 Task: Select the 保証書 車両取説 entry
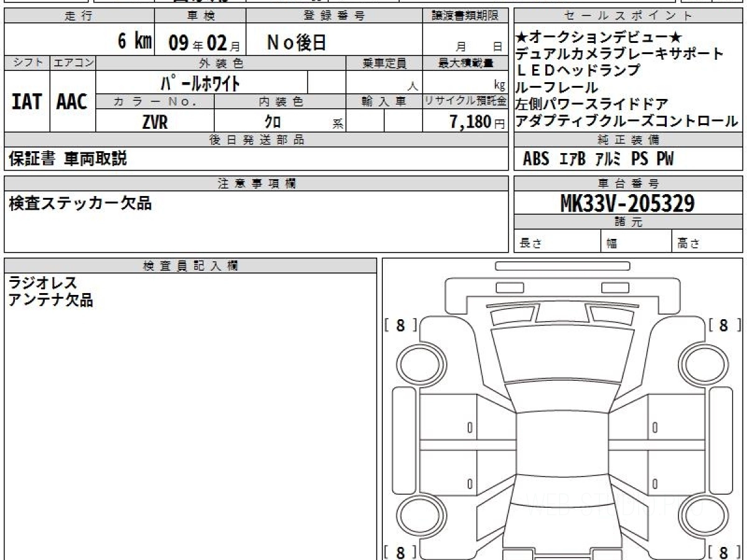tap(68, 159)
